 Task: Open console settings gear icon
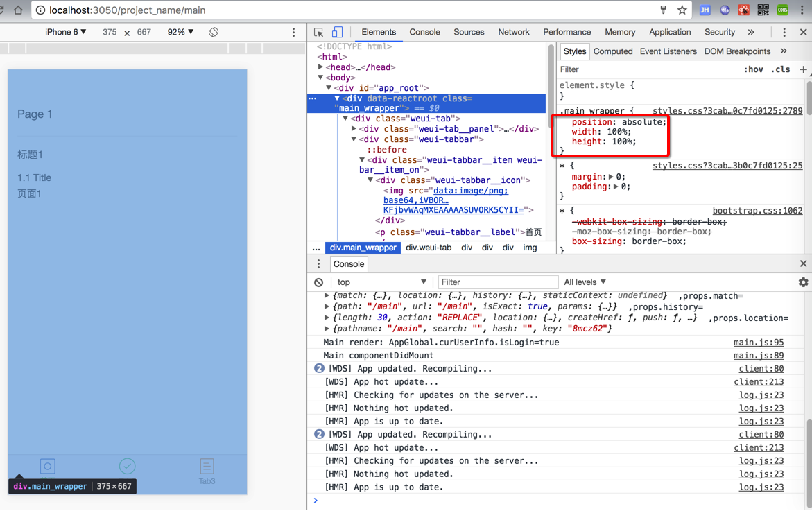tap(803, 282)
